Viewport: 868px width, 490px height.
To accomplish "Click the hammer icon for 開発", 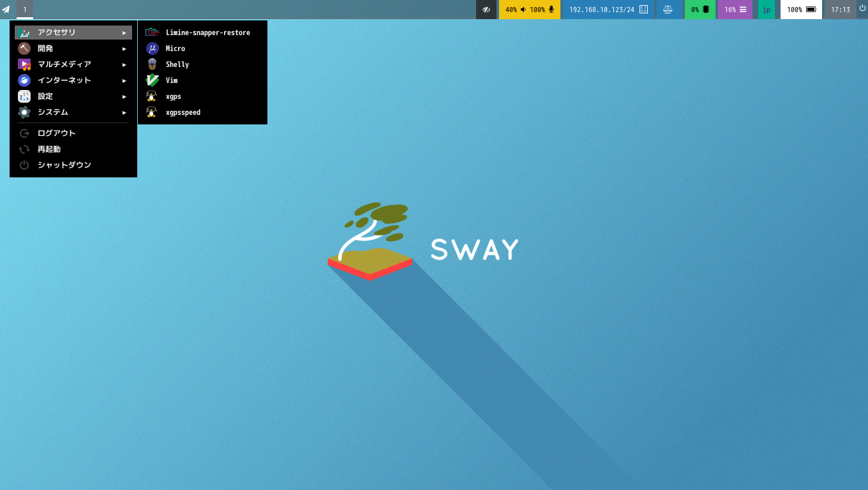I will pos(24,48).
